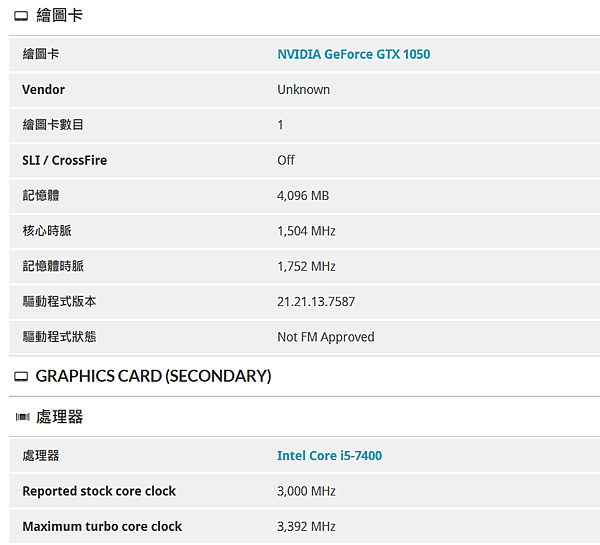Select the SLI / CrossFire label

tap(65, 160)
